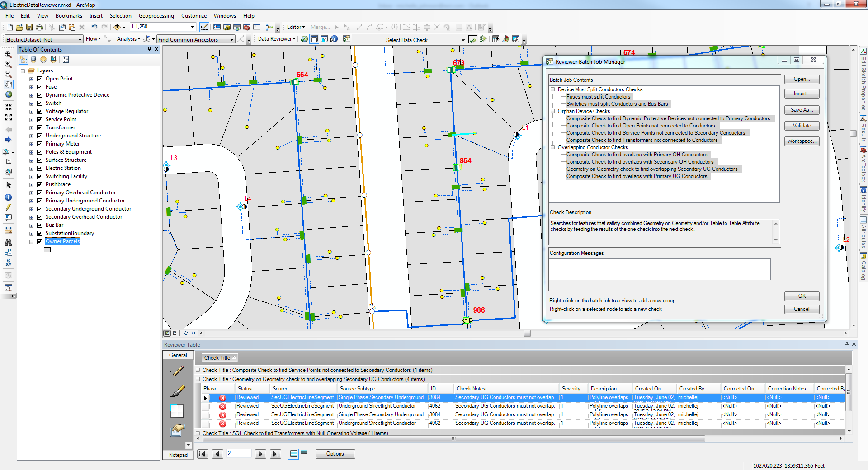Click the Owner Parcels gray symbol swatch
Image resolution: width=868 pixels, height=470 pixels.
[47, 249]
